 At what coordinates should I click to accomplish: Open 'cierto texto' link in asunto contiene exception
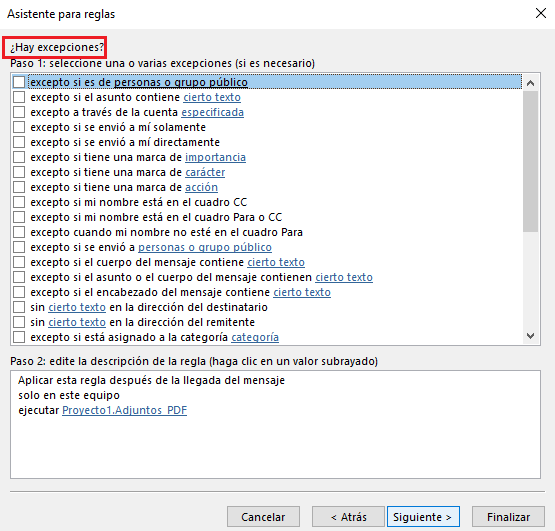(212, 97)
